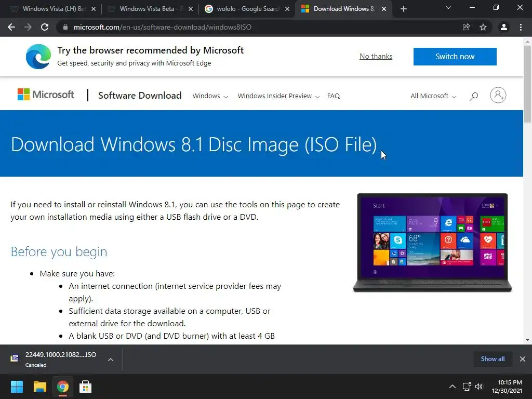532x399 pixels.
Task: Open Chrome's three-dot menu
Action: pyautogui.click(x=521, y=27)
